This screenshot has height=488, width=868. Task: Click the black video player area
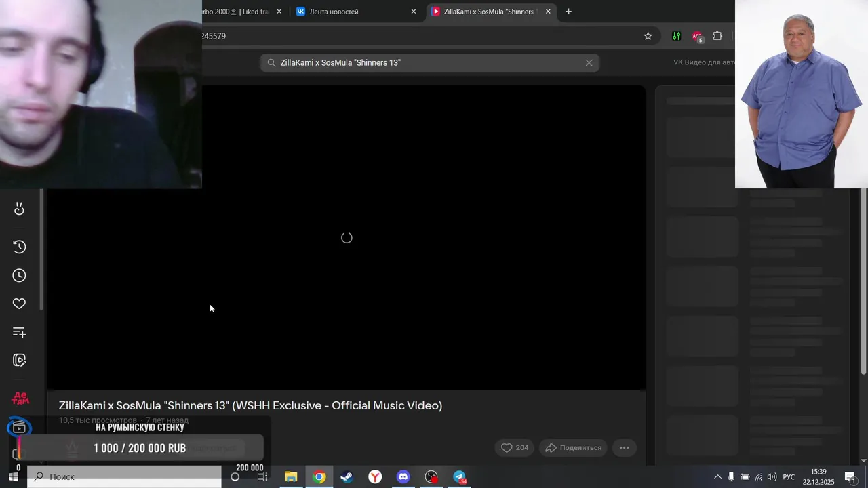tap(346, 237)
